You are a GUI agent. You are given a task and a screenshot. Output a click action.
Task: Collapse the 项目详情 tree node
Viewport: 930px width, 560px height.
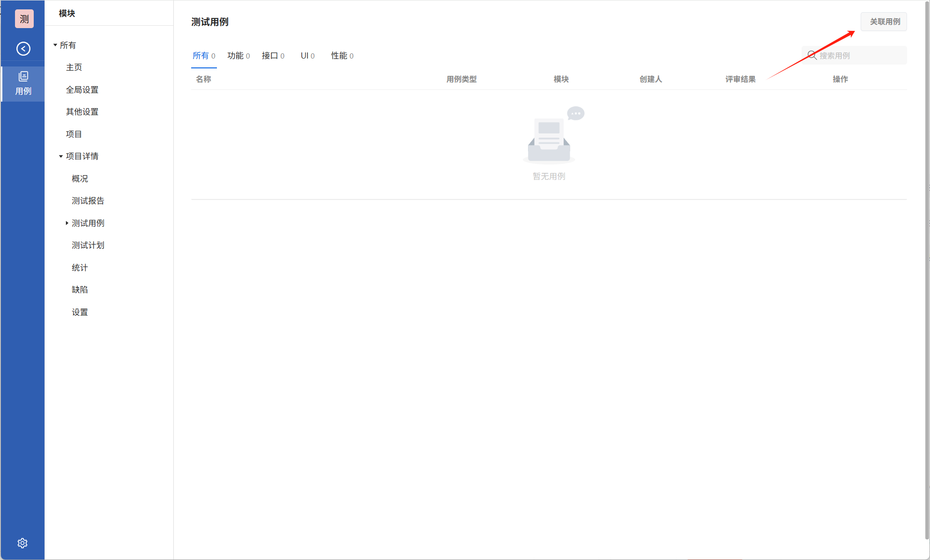[61, 156]
